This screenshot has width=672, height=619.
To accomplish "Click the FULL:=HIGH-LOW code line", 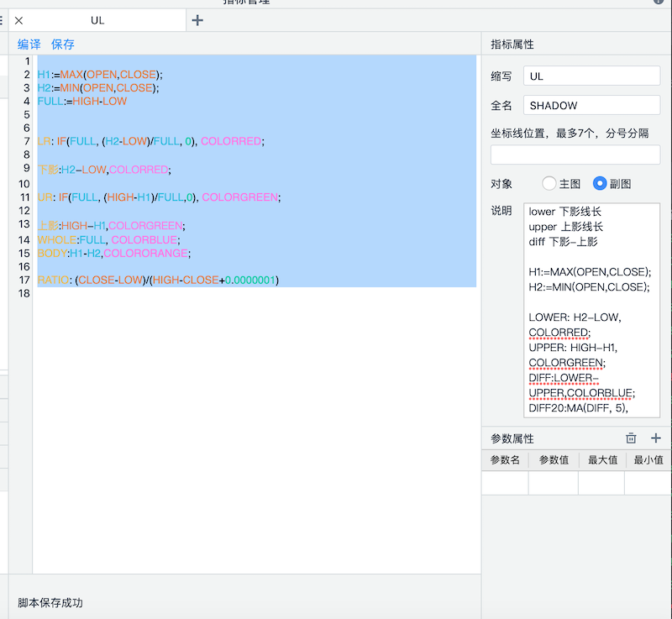I will [x=82, y=101].
